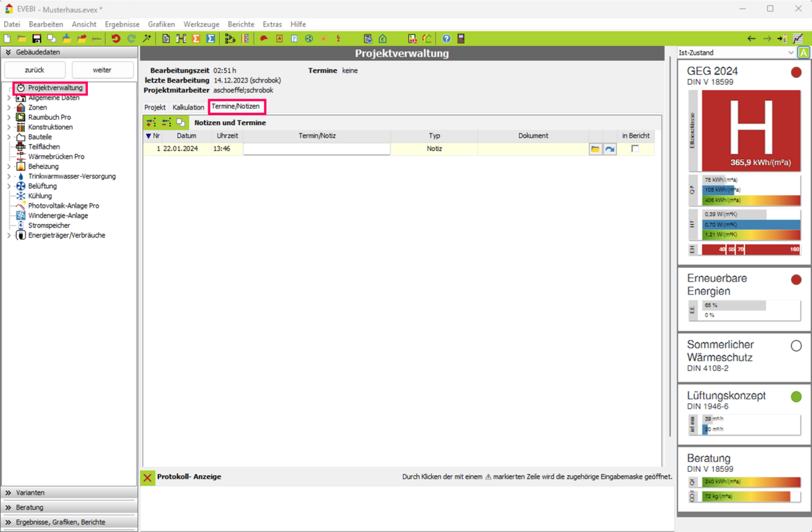Click the red undo arrow icon

116,39
